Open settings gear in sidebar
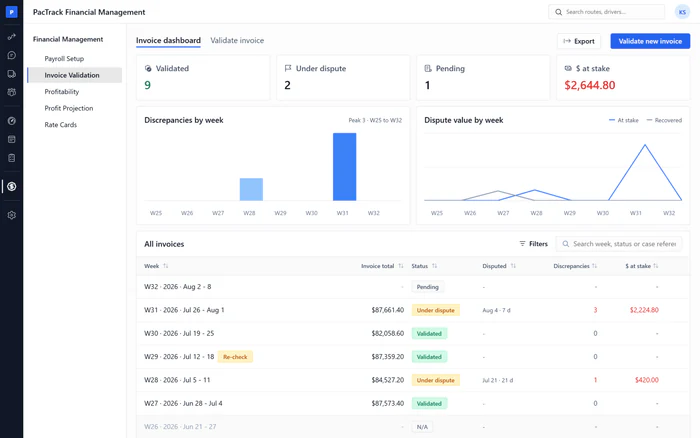Image resolution: width=700 pixels, height=438 pixels. tap(12, 215)
